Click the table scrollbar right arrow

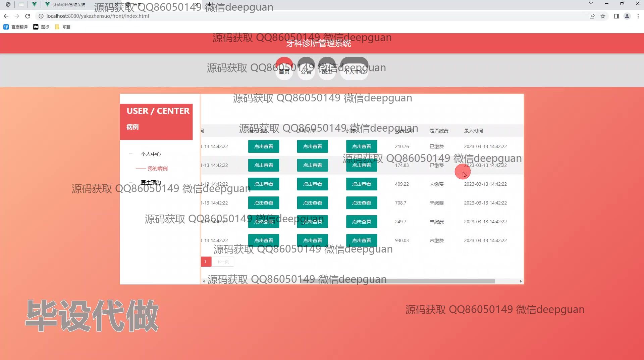521,281
